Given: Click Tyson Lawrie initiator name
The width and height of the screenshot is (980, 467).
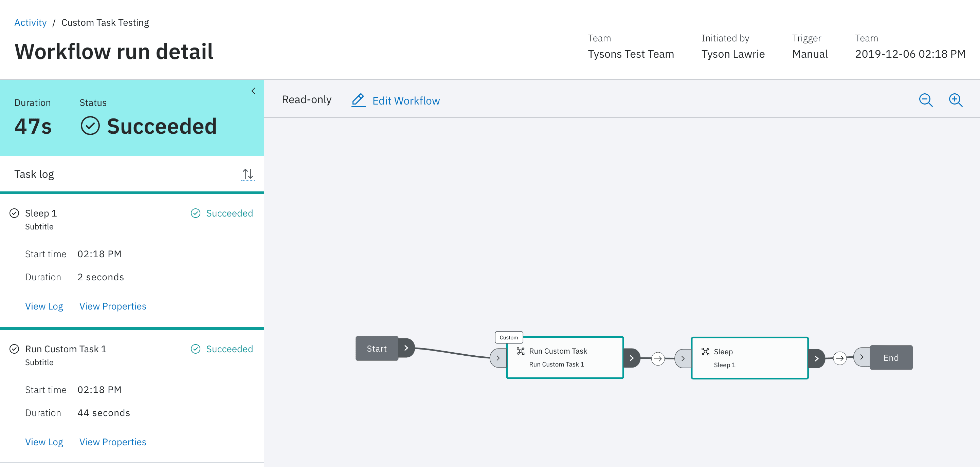Looking at the screenshot, I should click(733, 54).
